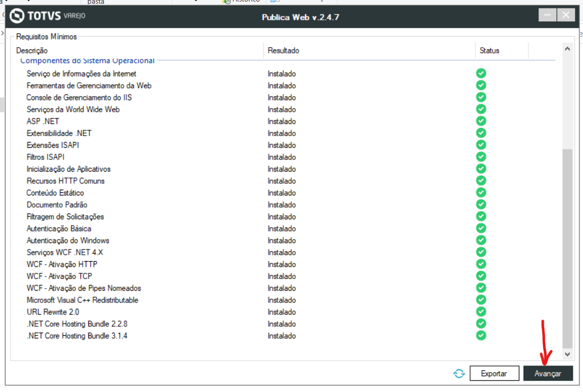Select the WCF - Ativação TCP row text

(59, 276)
